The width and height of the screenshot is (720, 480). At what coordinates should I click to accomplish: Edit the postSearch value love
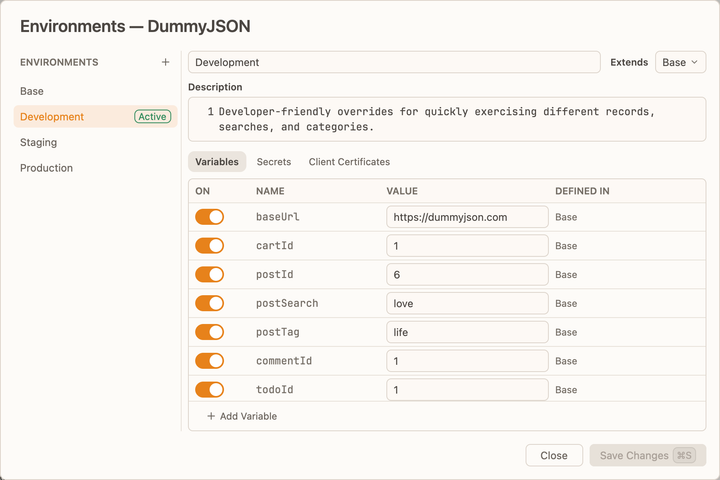click(467, 303)
